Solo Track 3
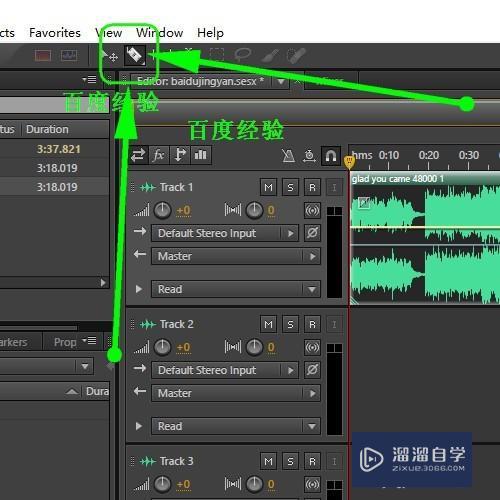The height and width of the screenshot is (500, 500). click(290, 461)
